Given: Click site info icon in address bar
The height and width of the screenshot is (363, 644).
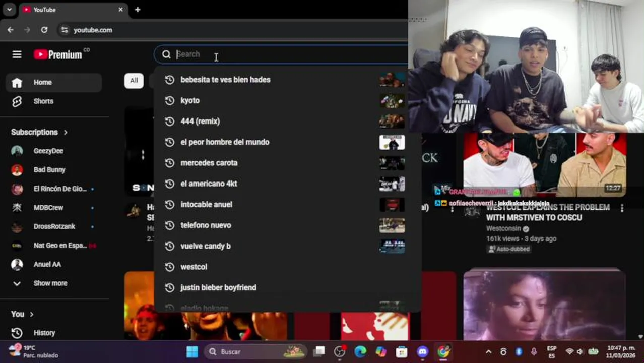Looking at the screenshot, I should click(x=64, y=30).
